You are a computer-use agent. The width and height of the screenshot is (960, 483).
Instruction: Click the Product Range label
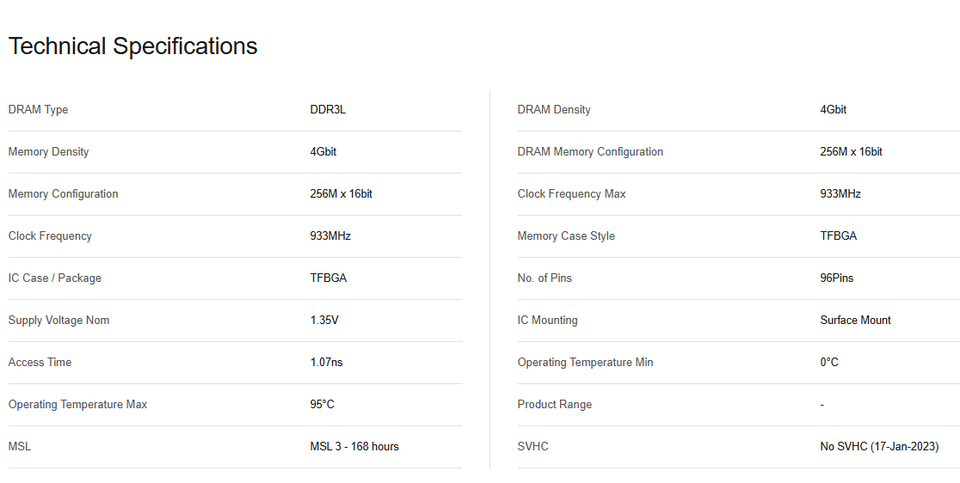tap(554, 404)
